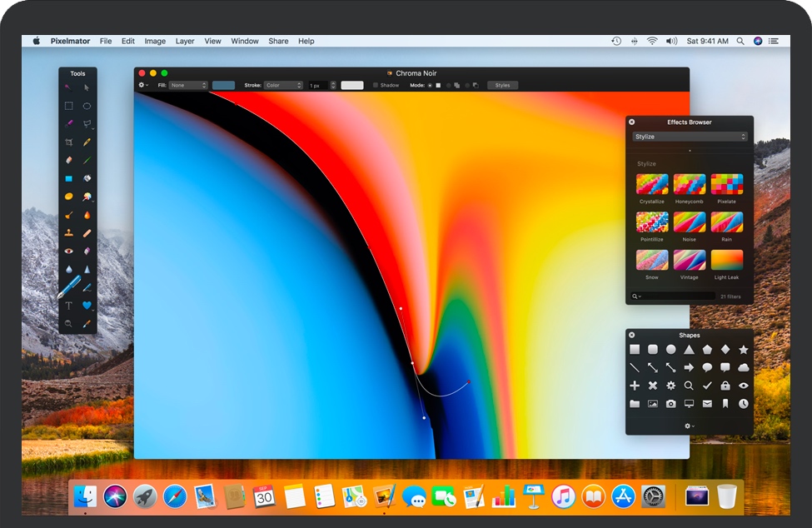Viewport: 812px width, 528px height.
Task: Select the Crop tool
Action: pos(68,142)
